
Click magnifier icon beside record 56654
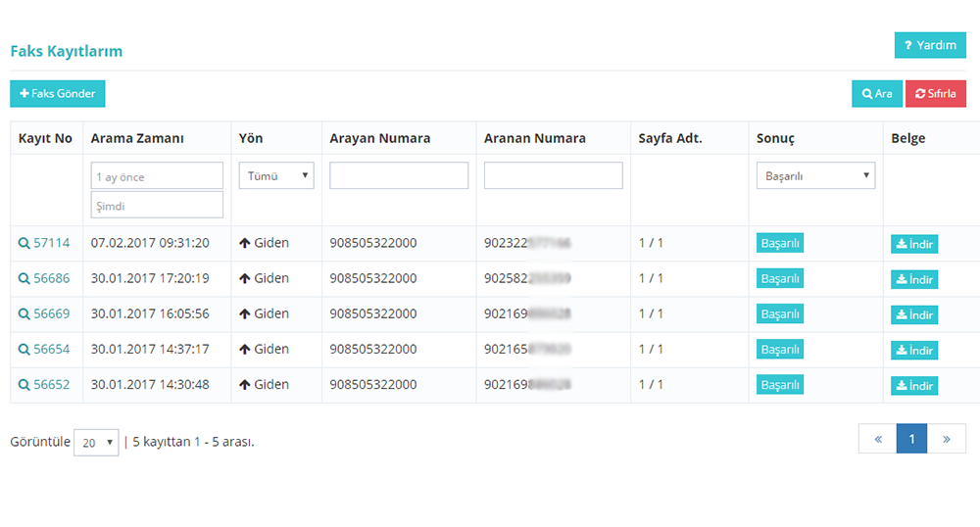coord(24,349)
